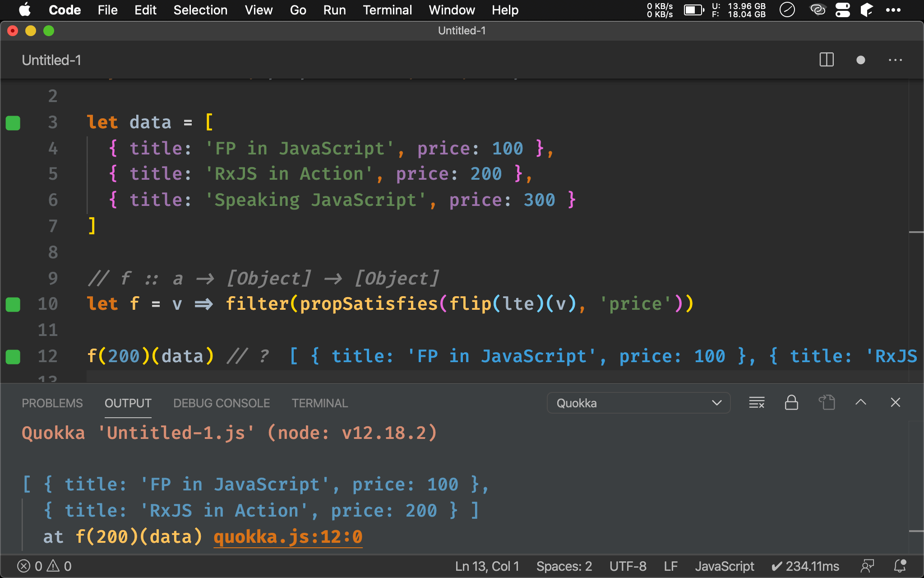This screenshot has width=924, height=578.
Task: Click the menu bar overflow ellipsis
Action: [893, 10]
